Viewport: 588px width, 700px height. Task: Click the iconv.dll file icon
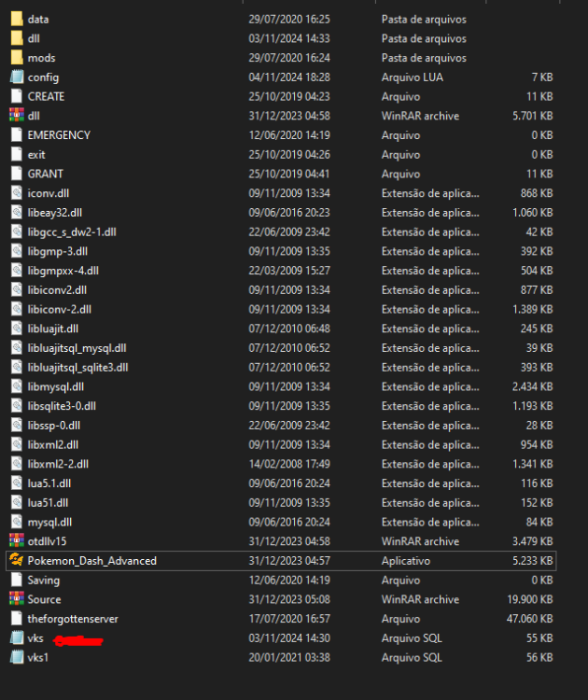(x=17, y=193)
